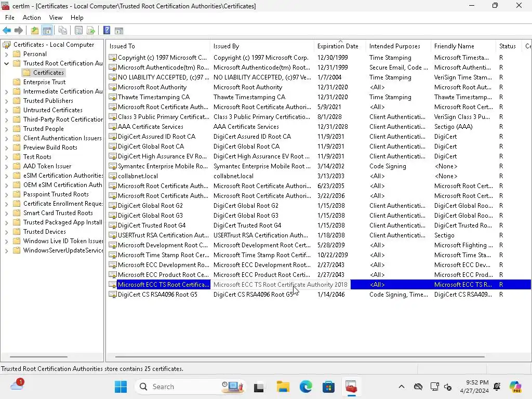The height and width of the screenshot is (399, 532).
Task: Sort by the Issued To column
Action: point(158,46)
